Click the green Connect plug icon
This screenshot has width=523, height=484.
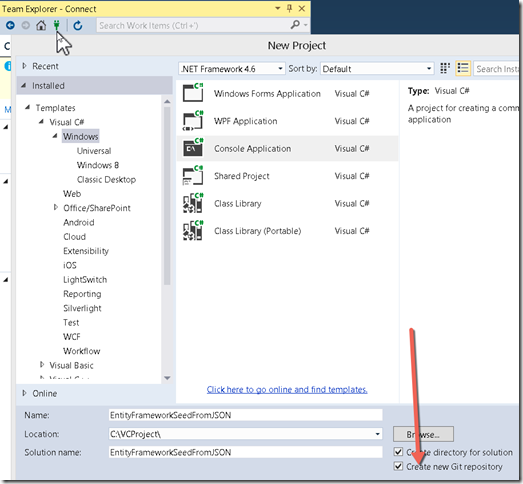(56, 25)
